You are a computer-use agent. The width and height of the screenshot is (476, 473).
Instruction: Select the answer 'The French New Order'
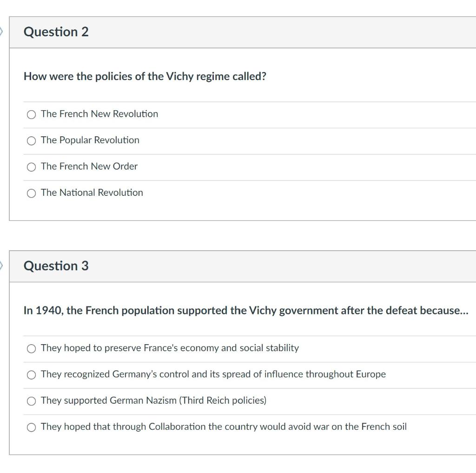[31, 167]
